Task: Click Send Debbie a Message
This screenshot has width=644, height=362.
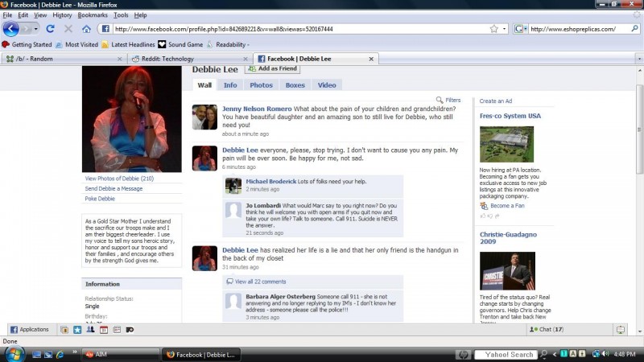Action: click(114, 188)
